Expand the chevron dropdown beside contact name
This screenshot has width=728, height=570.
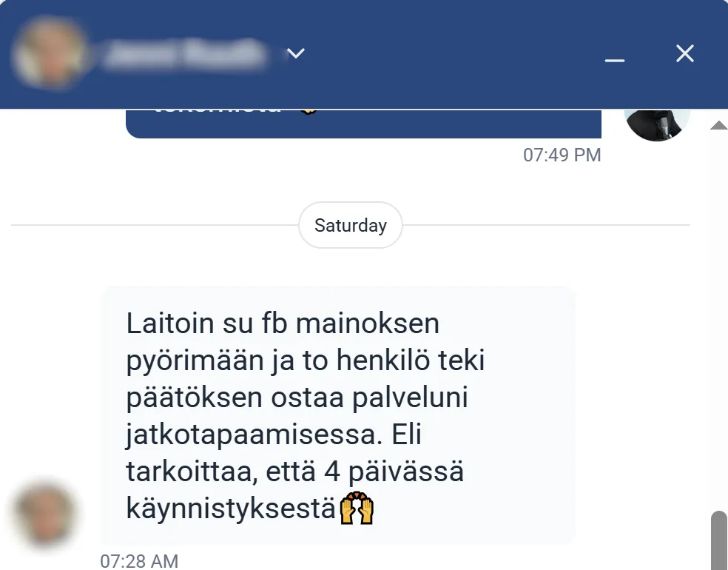(296, 53)
